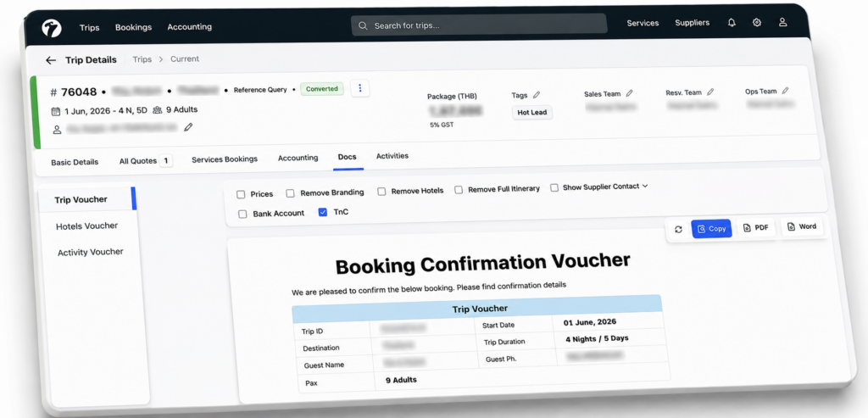Open the user profile icon
Viewport: 868px width, 418px height.
(x=782, y=22)
